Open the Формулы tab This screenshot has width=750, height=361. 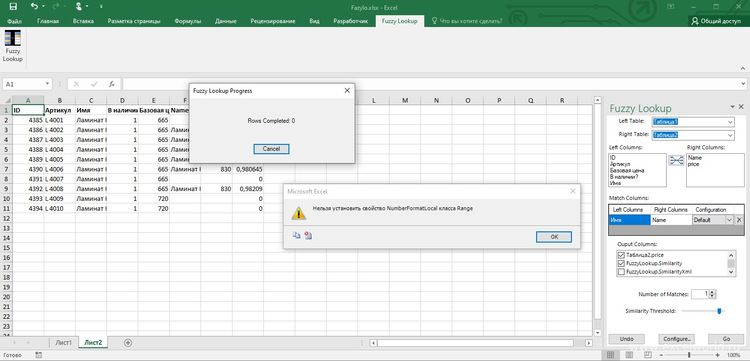point(188,21)
